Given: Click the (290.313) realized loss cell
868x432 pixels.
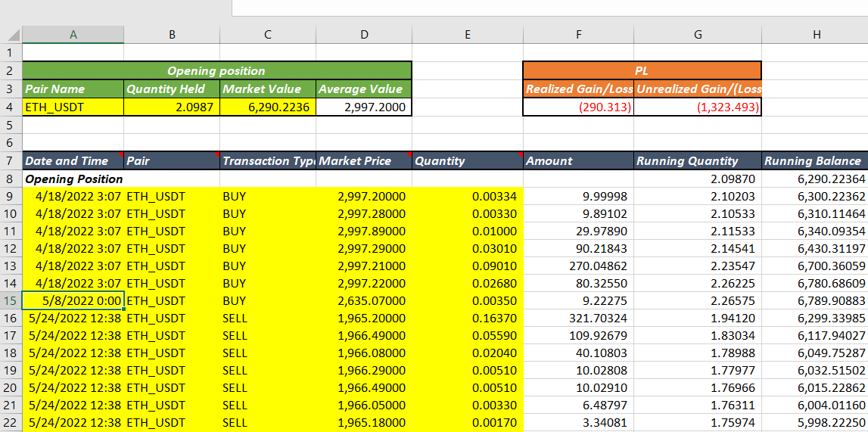Looking at the screenshot, I should tap(578, 107).
